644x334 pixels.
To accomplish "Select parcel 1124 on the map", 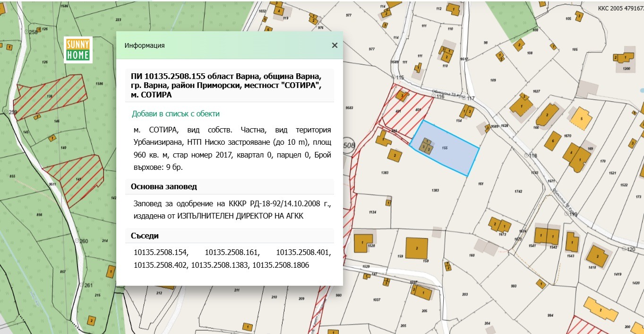I will coord(372,212).
